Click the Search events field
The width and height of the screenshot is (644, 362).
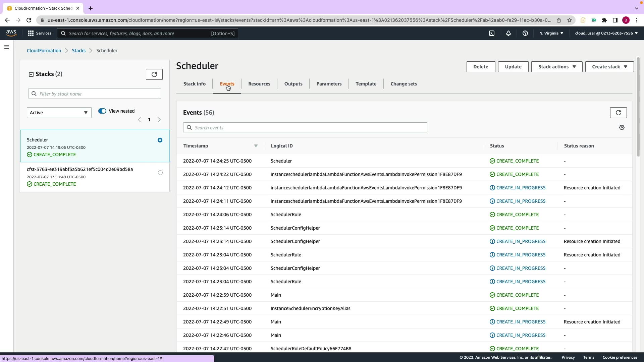pyautogui.click(x=305, y=127)
